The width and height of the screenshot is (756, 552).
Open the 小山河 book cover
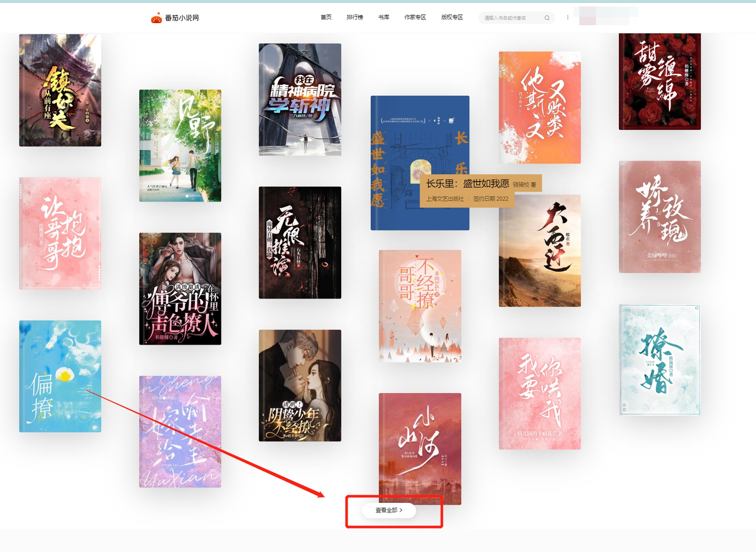419,448
